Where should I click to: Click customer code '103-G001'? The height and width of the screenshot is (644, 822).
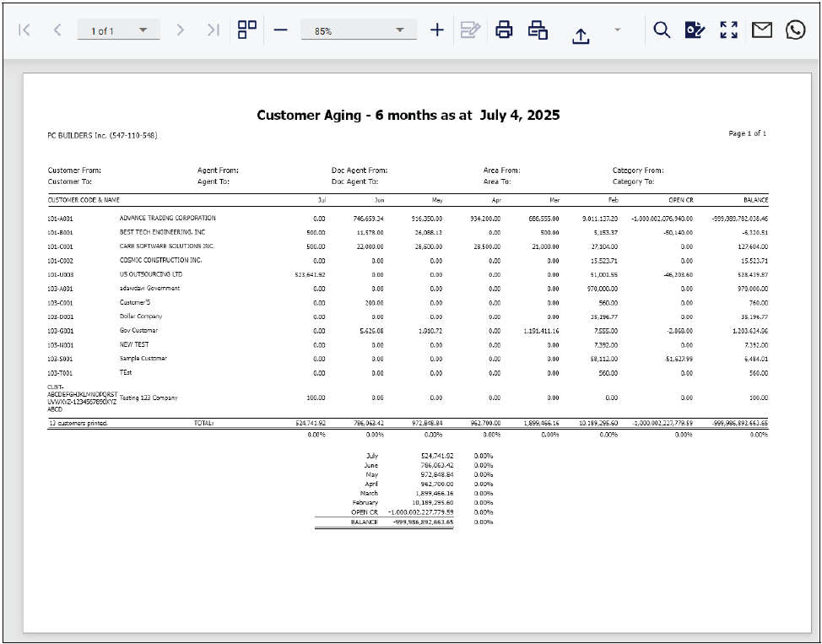[60, 331]
